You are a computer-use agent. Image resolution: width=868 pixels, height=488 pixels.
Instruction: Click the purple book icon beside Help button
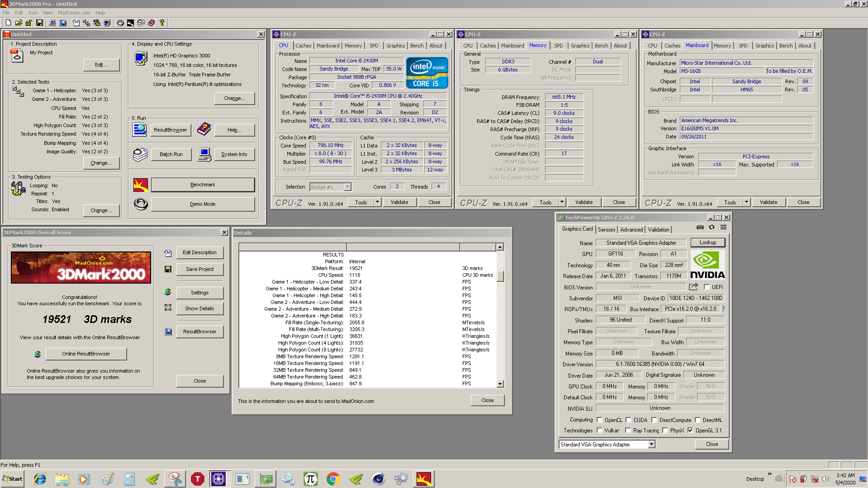pos(204,129)
